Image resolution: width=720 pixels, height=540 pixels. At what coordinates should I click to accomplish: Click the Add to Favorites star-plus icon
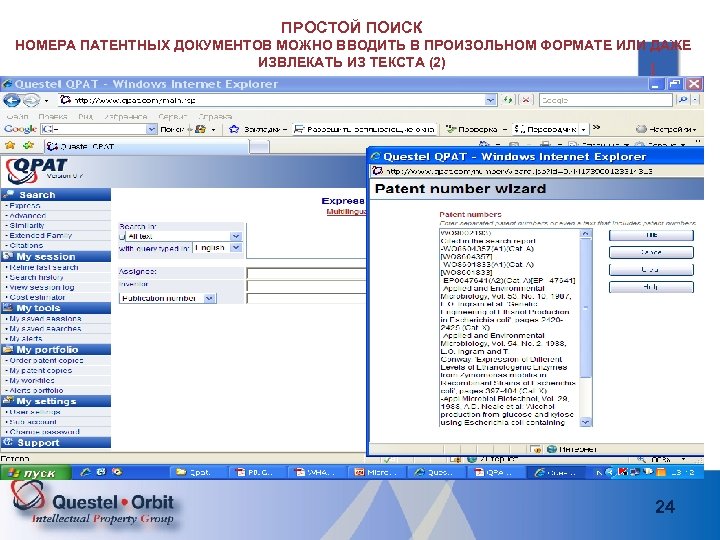click(28, 146)
